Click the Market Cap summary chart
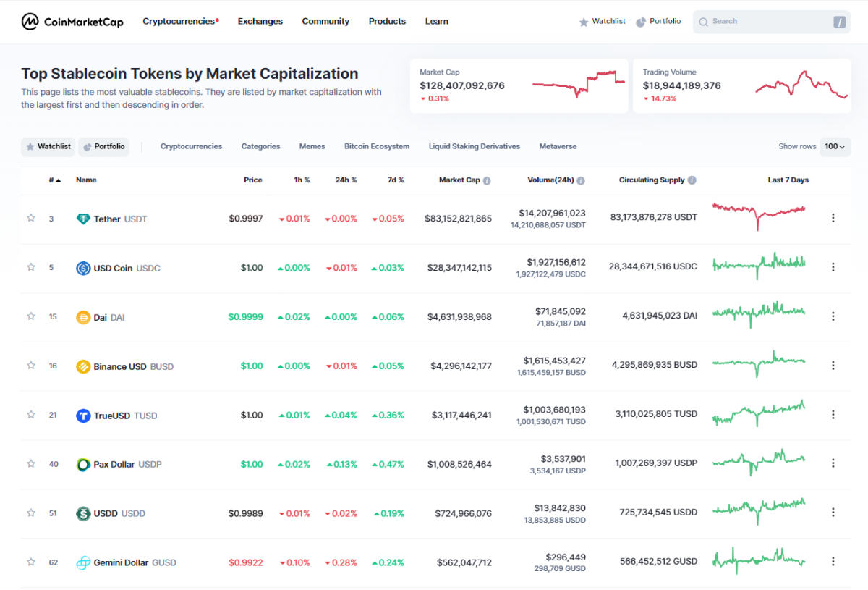Screen dimensions: 868x590 [579, 84]
